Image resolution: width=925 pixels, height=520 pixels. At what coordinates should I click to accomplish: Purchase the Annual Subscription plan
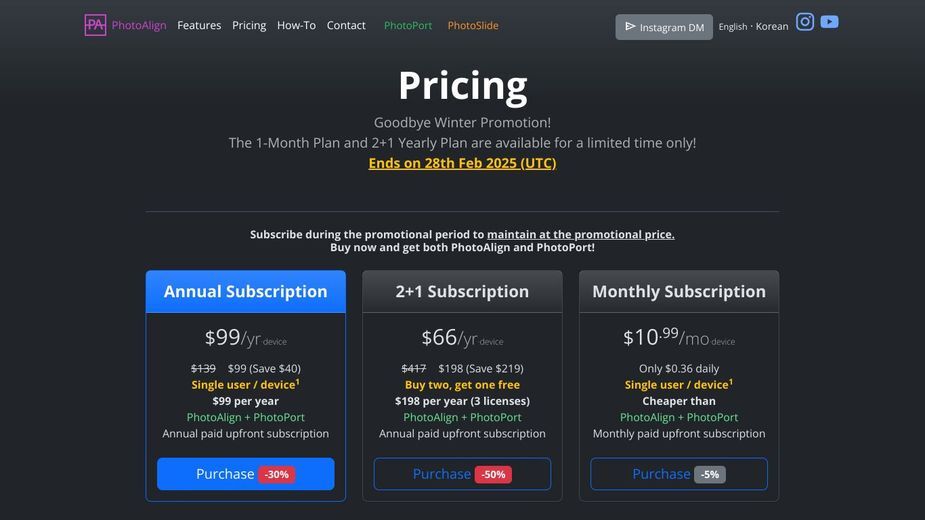[245, 474]
